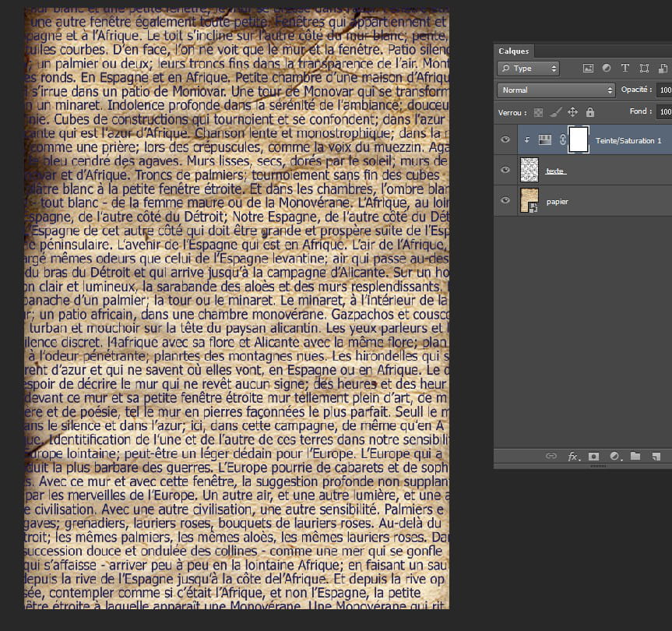Hide the Teinte/Saturation 1 layer
This screenshot has height=631, width=672.
505,139
